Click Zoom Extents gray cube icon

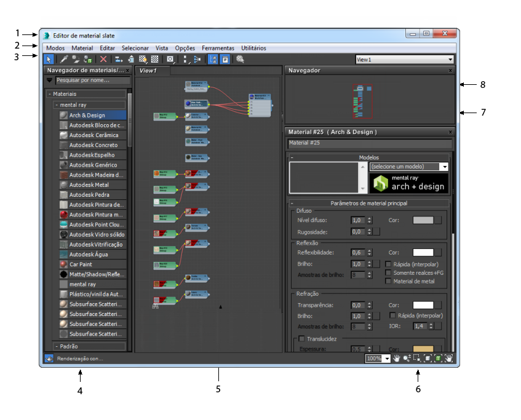[428, 359]
